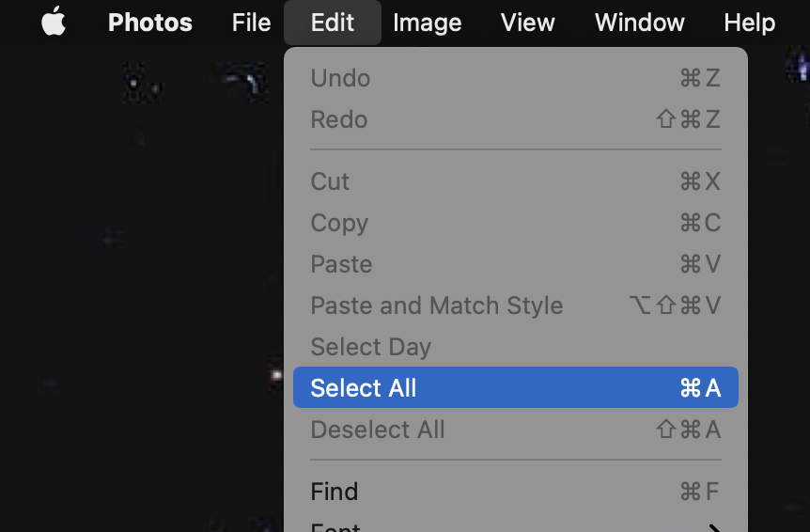Expand the Font submenu arrow
Screen dimensions: 810x532
point(715,527)
